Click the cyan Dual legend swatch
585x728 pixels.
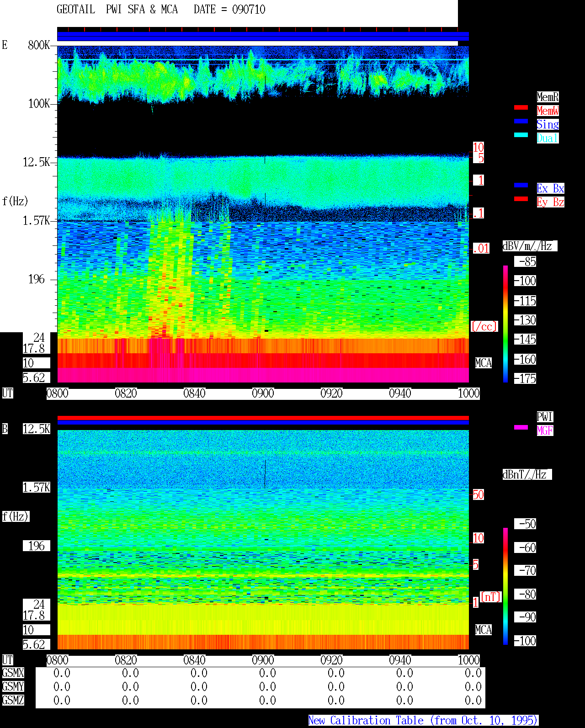[x=521, y=135]
